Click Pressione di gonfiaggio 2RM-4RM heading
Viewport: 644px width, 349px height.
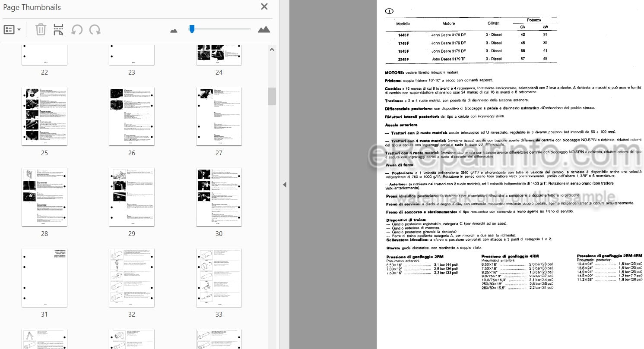[609, 256]
